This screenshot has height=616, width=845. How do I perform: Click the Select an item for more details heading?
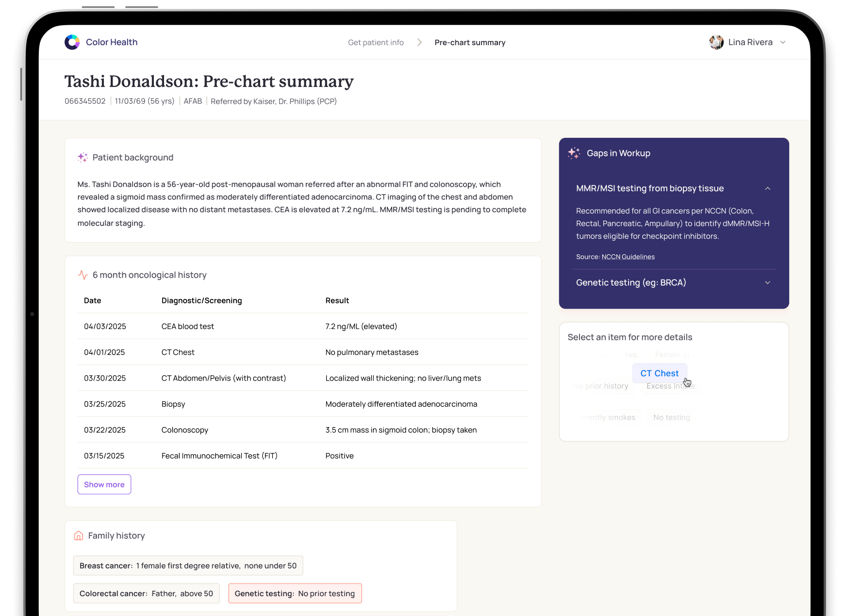[x=630, y=337]
